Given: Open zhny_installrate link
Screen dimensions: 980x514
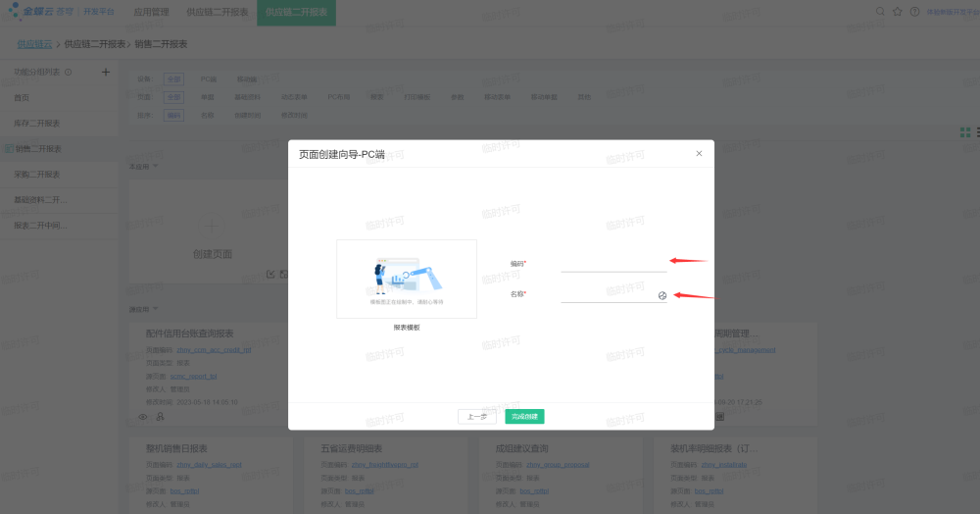Looking at the screenshot, I should tap(724, 465).
